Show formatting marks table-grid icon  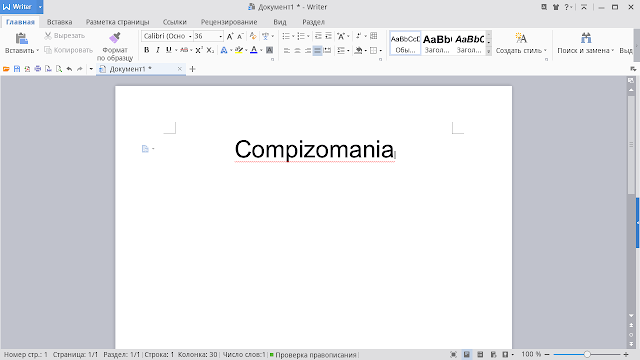(373, 36)
